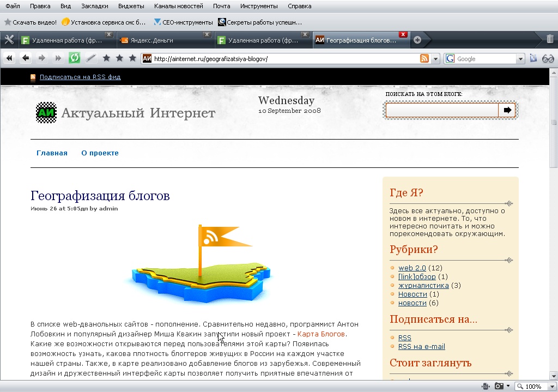The image size is (558, 392).
Task: Click the glasses view icon
Action: pyautogui.click(x=548, y=59)
